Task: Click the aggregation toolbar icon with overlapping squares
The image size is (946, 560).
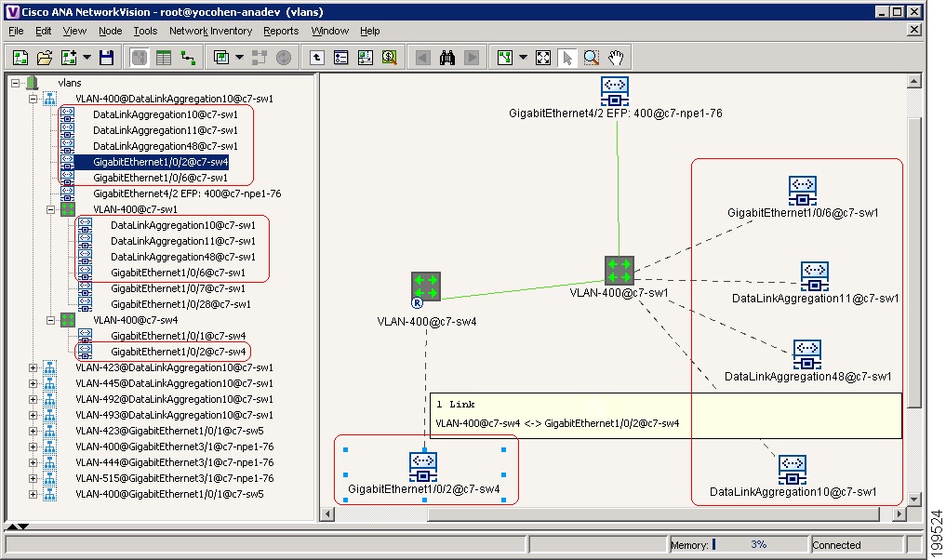Action: [x=221, y=58]
